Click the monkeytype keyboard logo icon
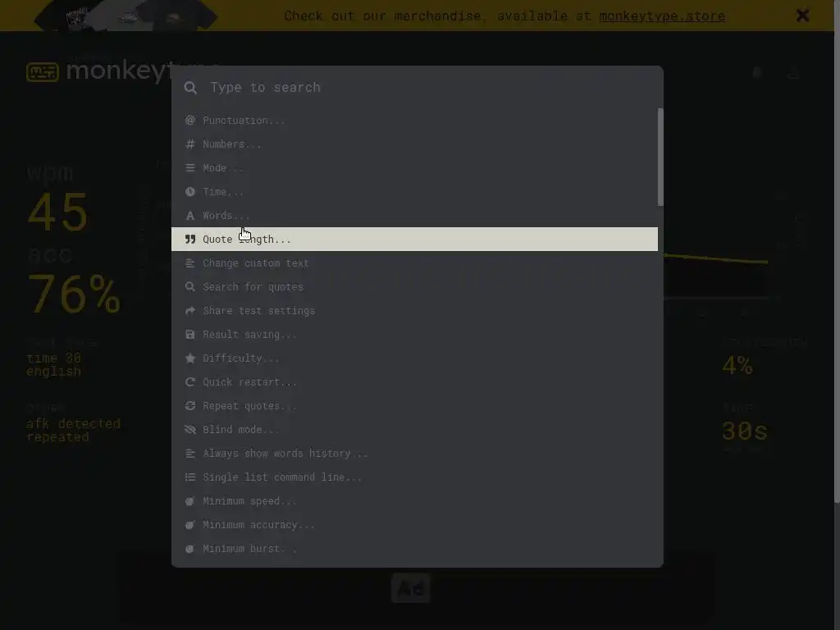This screenshot has width=840, height=630. coord(43,72)
